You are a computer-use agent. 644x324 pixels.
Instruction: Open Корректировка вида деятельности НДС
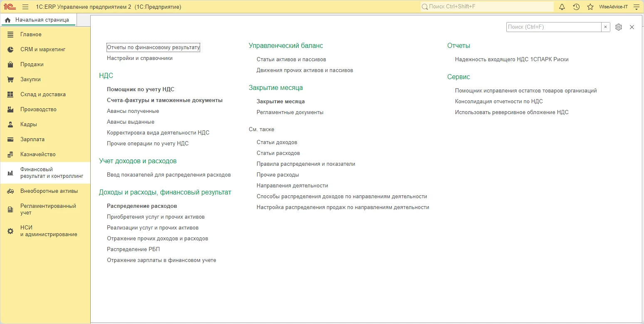click(158, 133)
